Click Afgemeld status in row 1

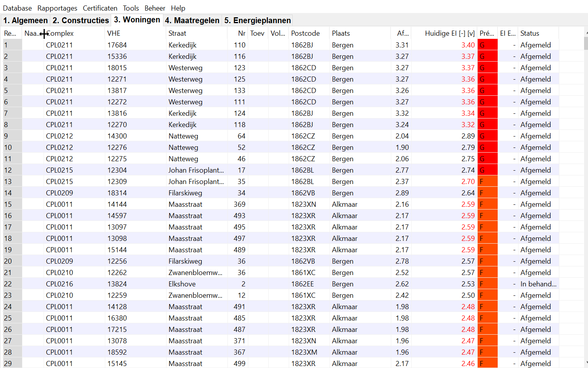click(535, 45)
